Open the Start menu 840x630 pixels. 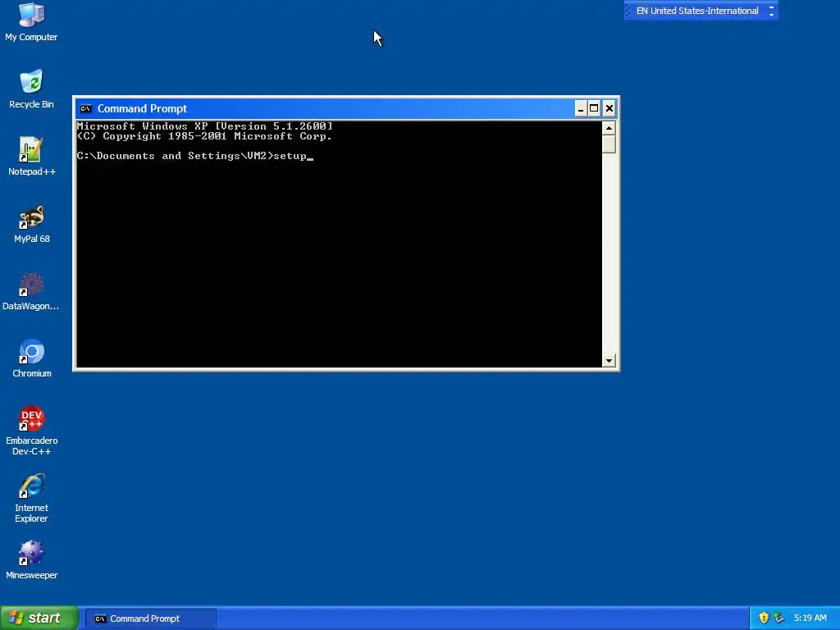pyautogui.click(x=39, y=618)
